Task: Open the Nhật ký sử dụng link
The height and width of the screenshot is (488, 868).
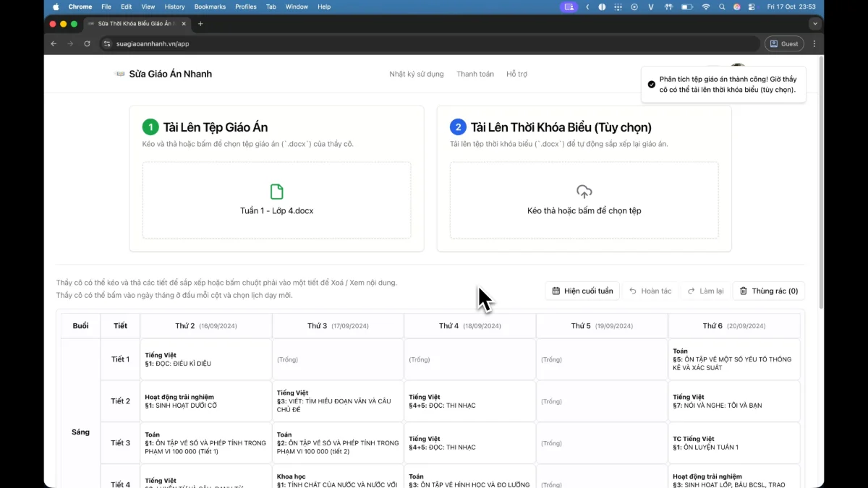Action: 417,74
